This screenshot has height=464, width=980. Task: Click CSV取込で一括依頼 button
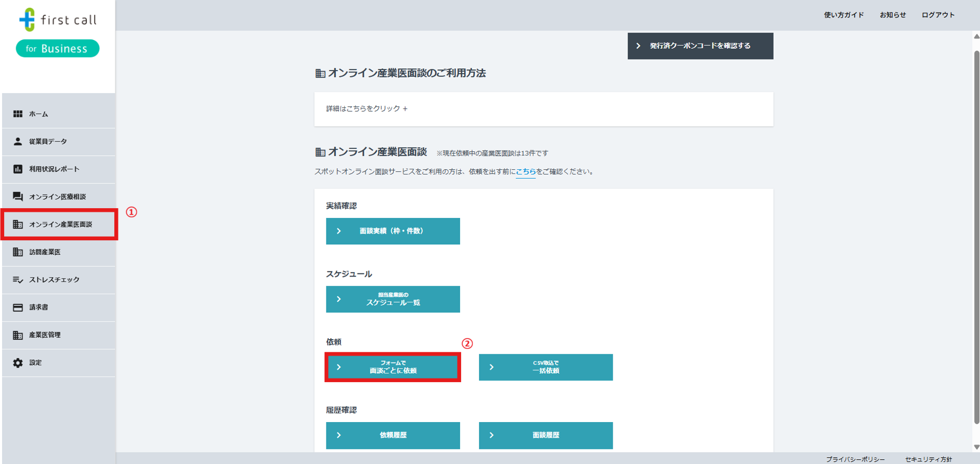(x=546, y=367)
